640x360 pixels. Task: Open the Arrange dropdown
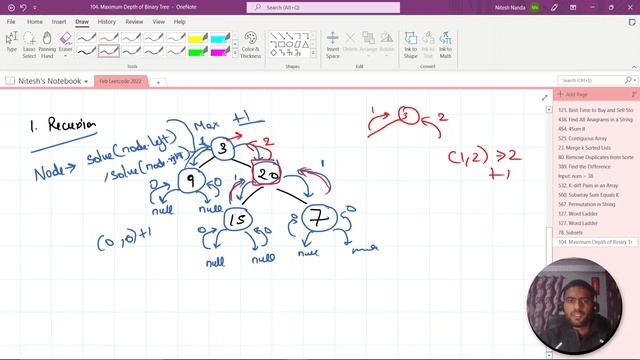coord(369,44)
